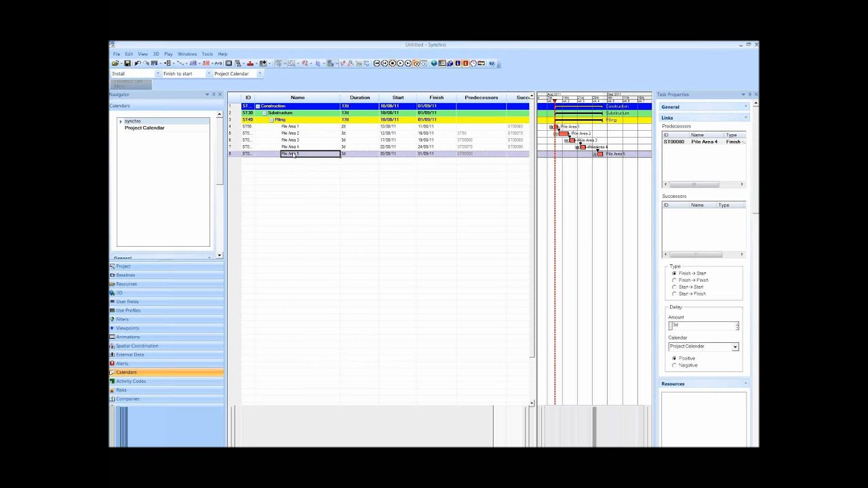Open the Finish to start dropdown
This screenshot has height=488, width=868.
[x=208, y=73]
